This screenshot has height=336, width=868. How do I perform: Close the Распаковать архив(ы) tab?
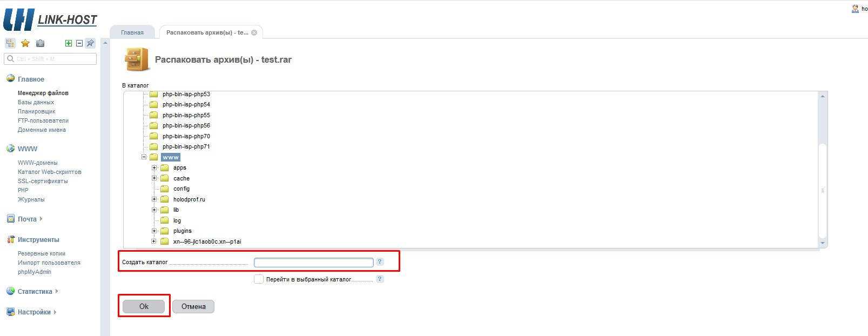(254, 32)
